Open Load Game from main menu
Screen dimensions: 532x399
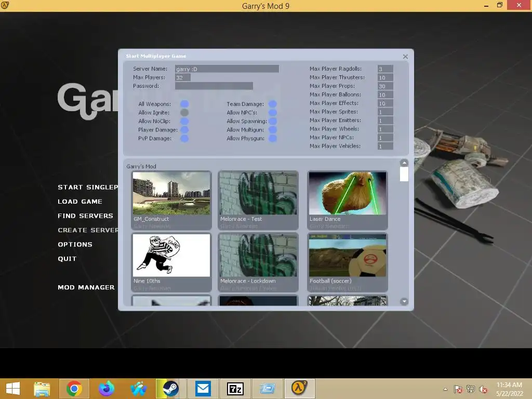80,202
